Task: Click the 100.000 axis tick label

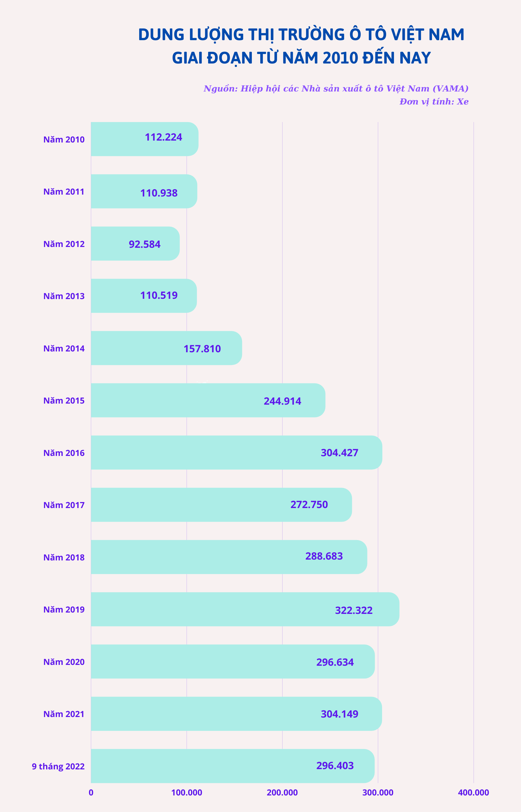Action: pos(186,792)
